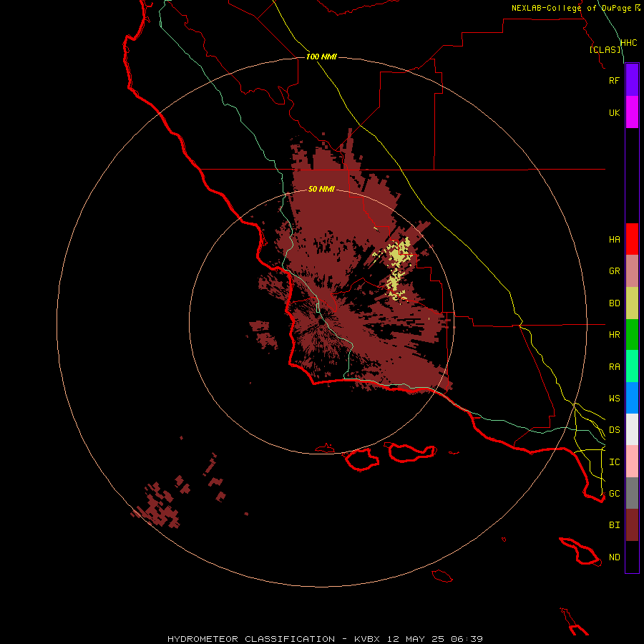Click the 06:39 timestamp
644x644 pixels.
[466, 639]
